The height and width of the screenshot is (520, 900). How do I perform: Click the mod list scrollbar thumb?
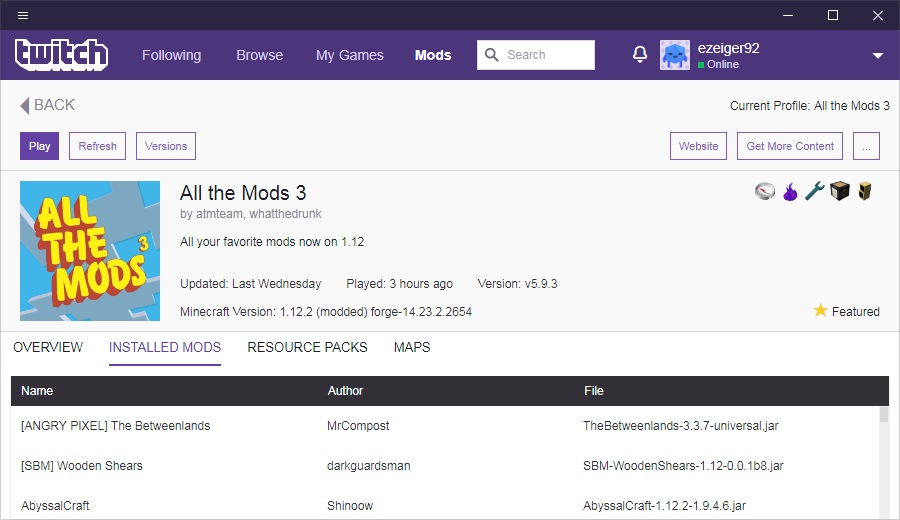click(x=884, y=414)
